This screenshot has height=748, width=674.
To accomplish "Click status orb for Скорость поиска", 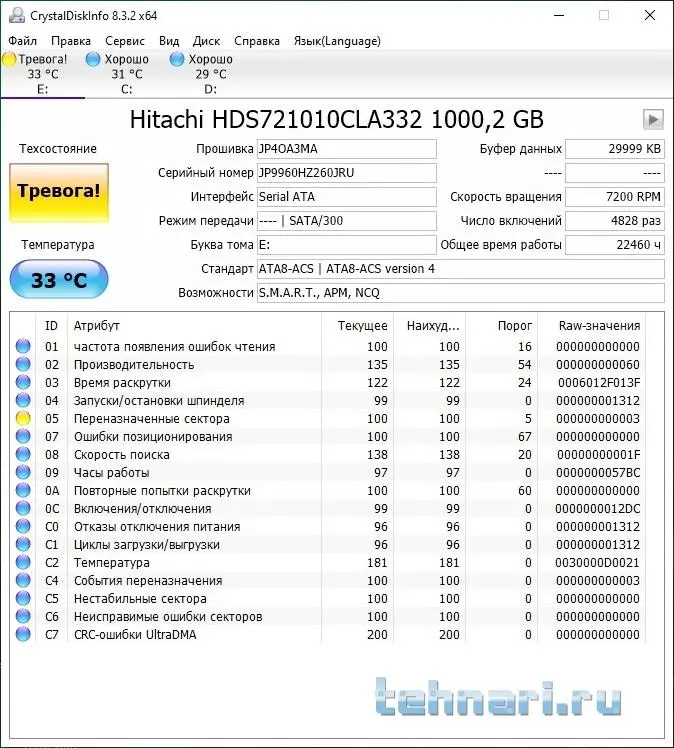I will (x=23, y=454).
